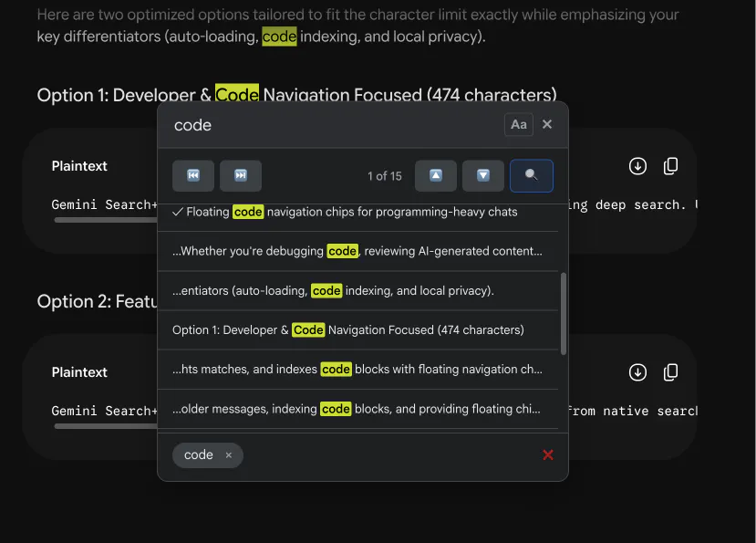Viewport: 756px width, 543px height.
Task: Download the Option 2 Plaintext block
Action: pyautogui.click(x=637, y=372)
